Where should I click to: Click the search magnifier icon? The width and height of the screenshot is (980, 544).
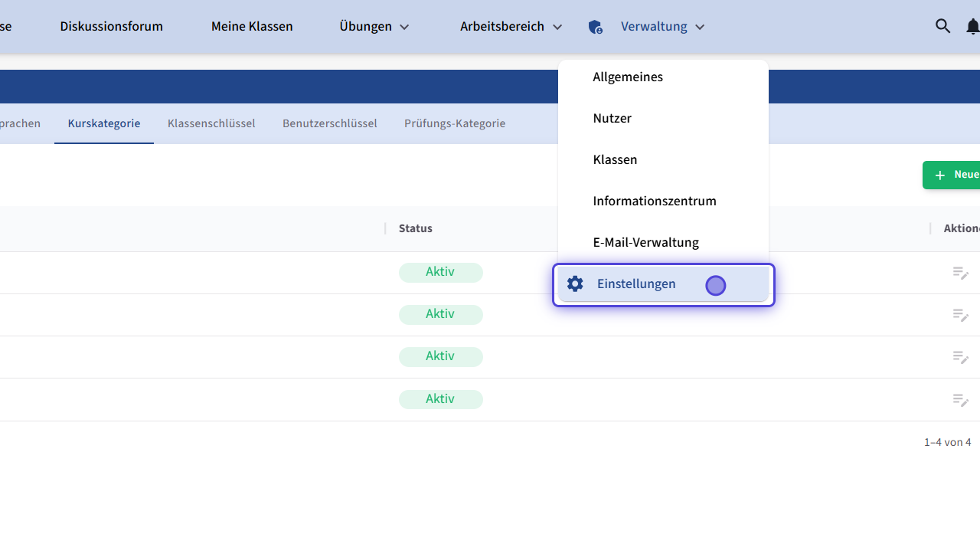click(942, 26)
